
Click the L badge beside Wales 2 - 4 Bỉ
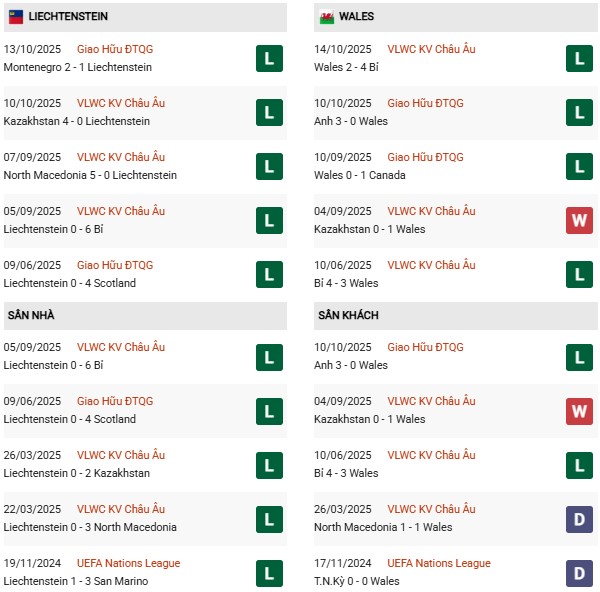[x=580, y=59]
